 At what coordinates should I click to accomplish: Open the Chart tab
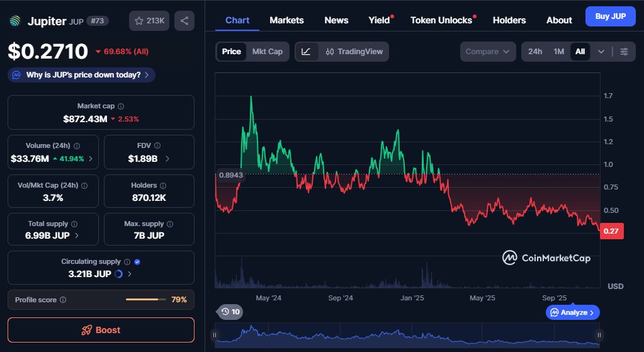click(x=237, y=20)
